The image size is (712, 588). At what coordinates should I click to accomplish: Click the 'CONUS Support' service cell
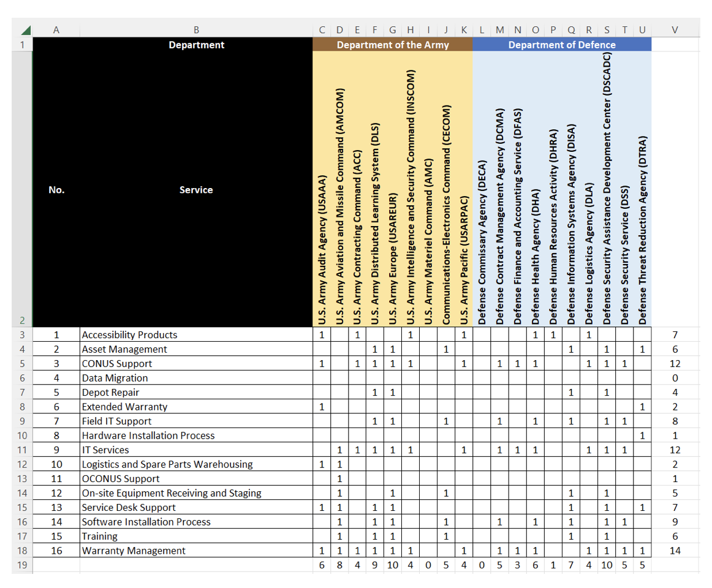click(x=196, y=364)
